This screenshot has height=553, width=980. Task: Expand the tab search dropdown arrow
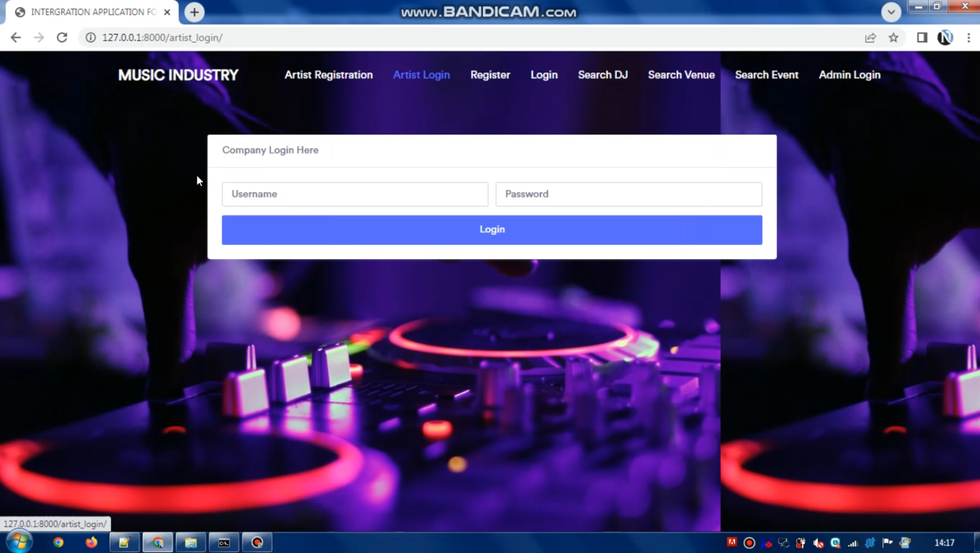coord(890,12)
